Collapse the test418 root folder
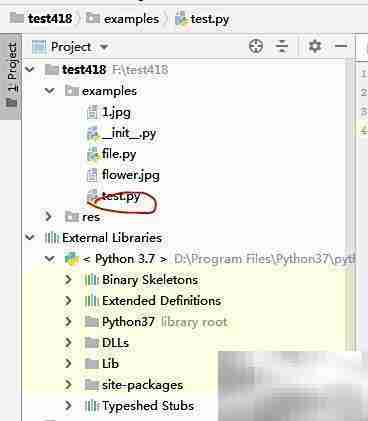368x421 pixels. (30, 69)
